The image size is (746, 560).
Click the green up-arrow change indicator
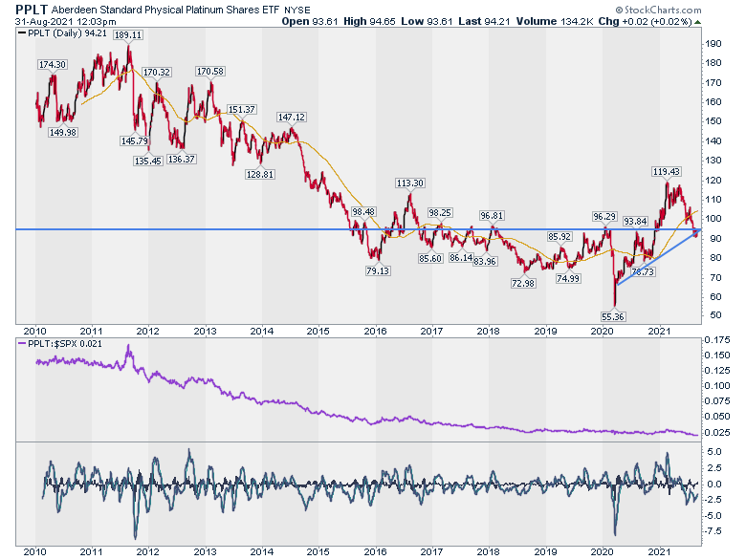[697, 22]
